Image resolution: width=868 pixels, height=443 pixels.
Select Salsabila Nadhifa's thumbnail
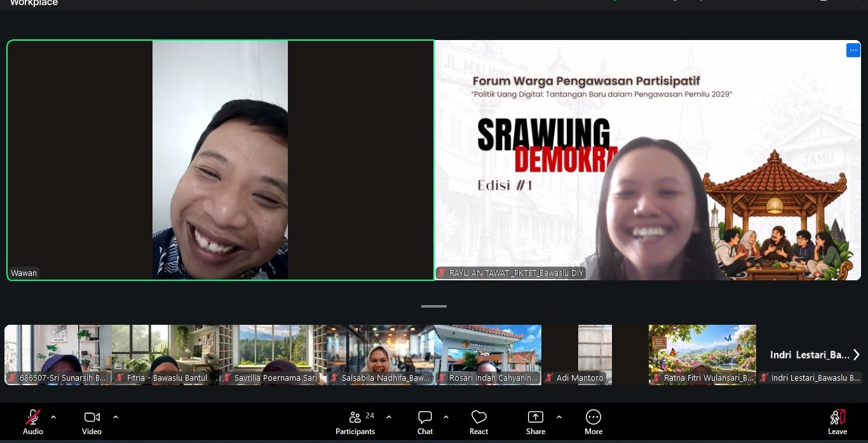pos(380,355)
